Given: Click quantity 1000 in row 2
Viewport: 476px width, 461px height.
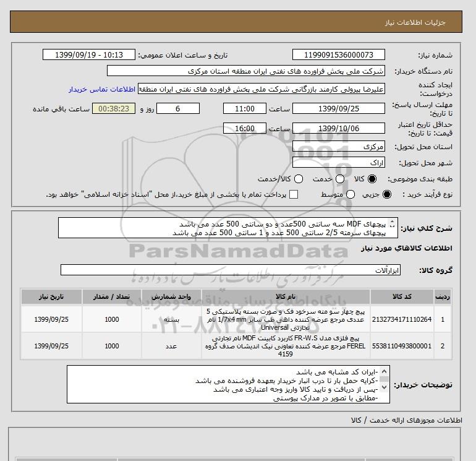Looking at the screenshot, I should coord(112,346).
